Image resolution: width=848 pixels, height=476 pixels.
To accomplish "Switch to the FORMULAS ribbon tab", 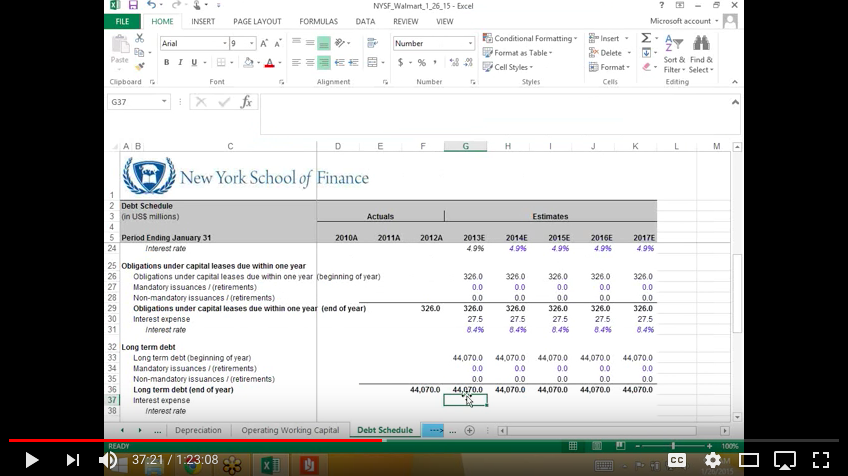I will coord(318,21).
